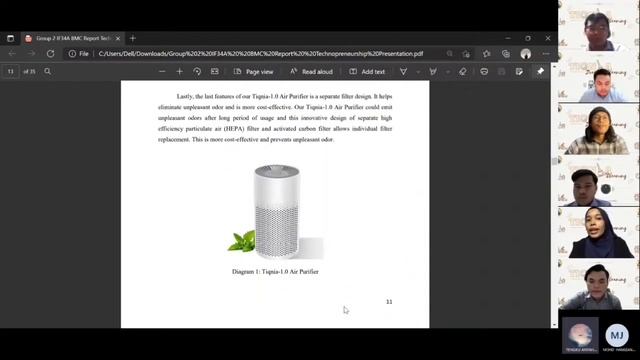Open Page view options
The height and width of the screenshot is (360, 640).
[253, 71]
